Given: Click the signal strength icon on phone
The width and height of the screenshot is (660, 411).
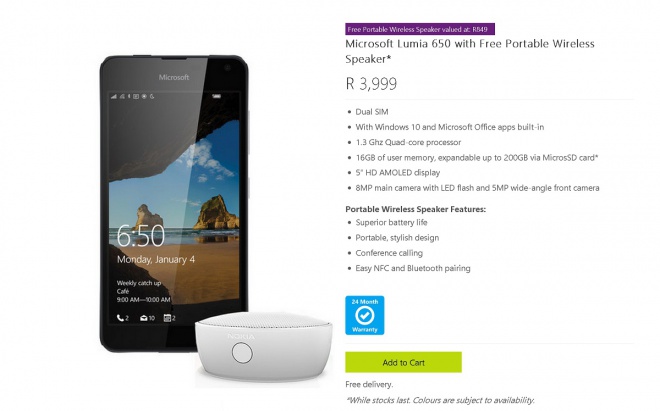Looking at the screenshot, I should point(114,96).
